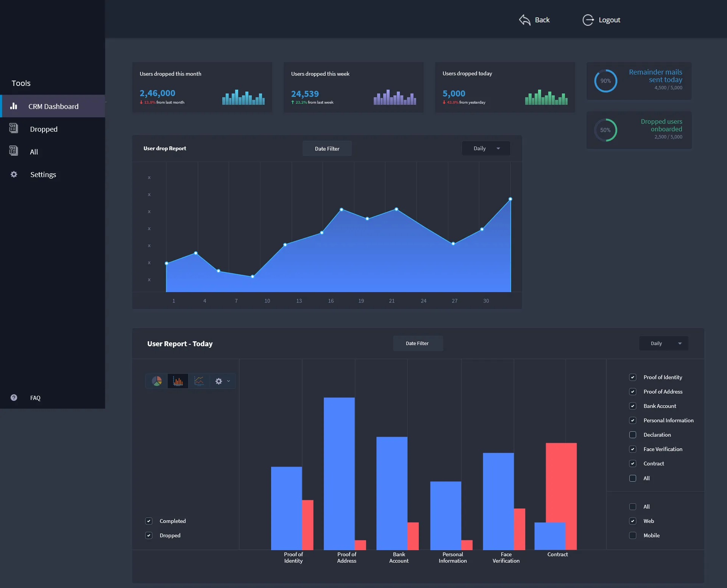Select the pie chart view icon
Screen dimensions: 727x588
[157, 381]
